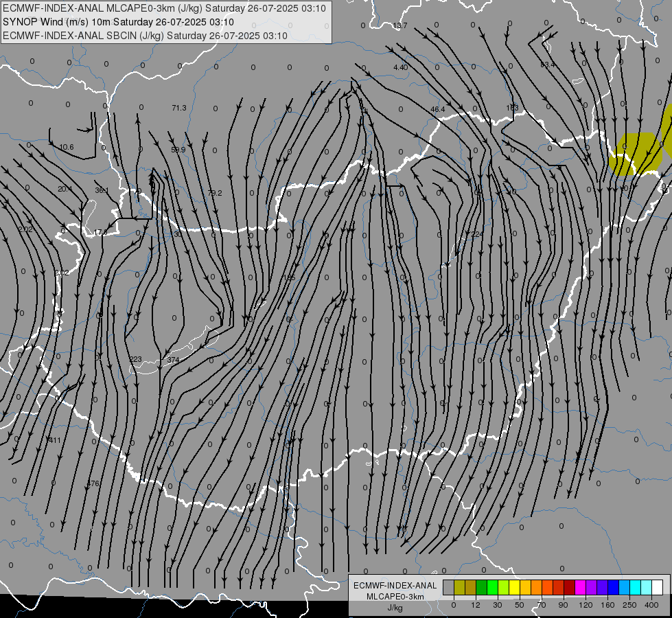
Task: Click the yellow-green lime legend swatch
Action: click(504, 587)
